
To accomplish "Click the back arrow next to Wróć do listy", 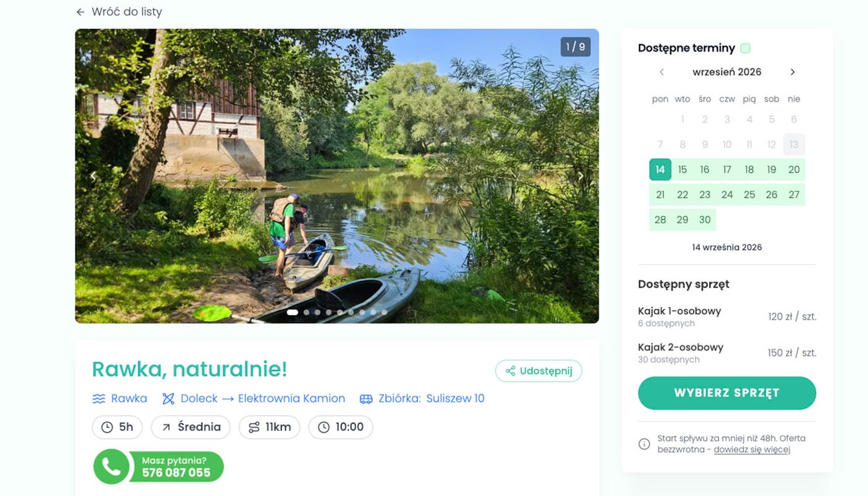I will point(81,12).
